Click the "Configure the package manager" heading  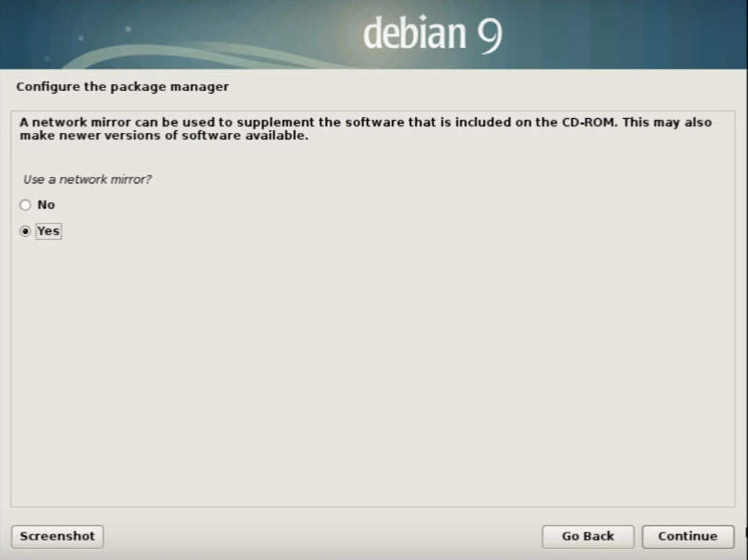coord(123,87)
